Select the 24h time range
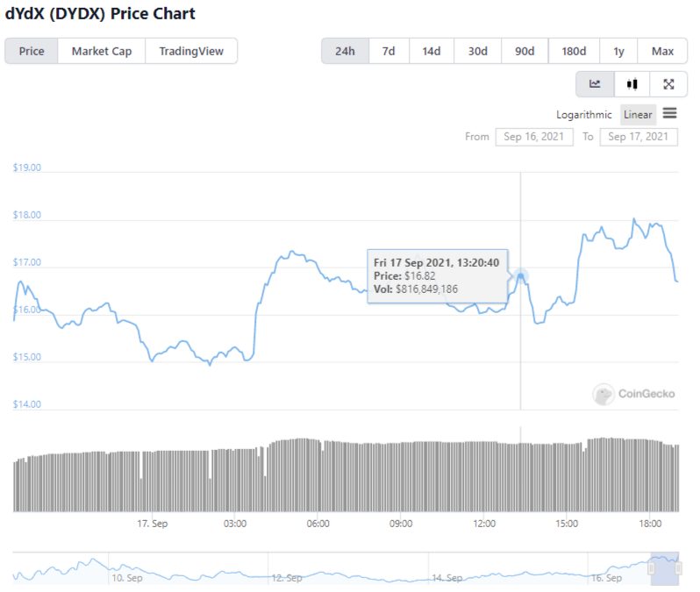Viewport: 700px width, 592px height. click(x=345, y=52)
